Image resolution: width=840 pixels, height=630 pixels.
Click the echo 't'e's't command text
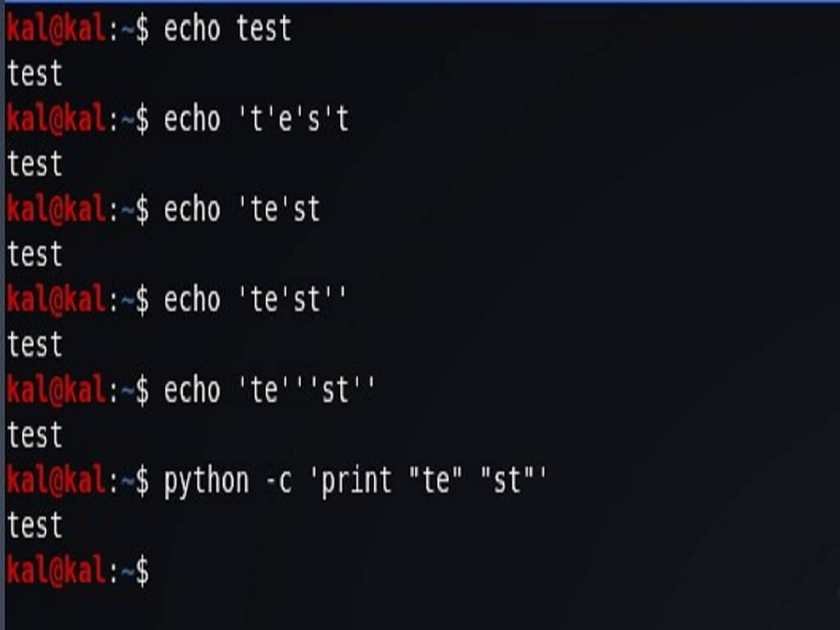(256, 120)
